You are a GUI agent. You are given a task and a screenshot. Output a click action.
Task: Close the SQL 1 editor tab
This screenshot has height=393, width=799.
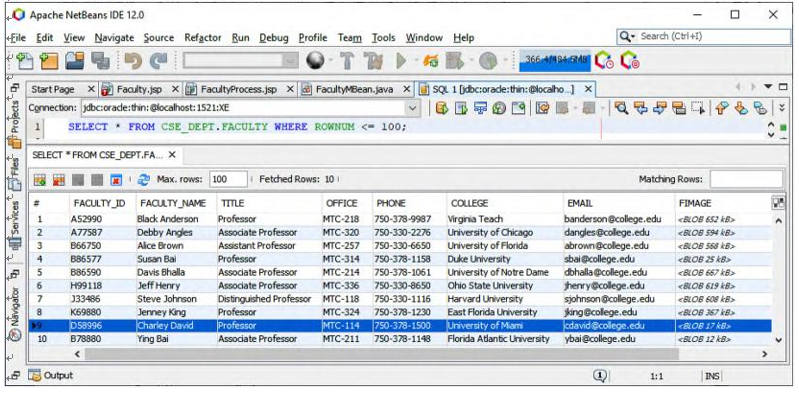(588, 89)
